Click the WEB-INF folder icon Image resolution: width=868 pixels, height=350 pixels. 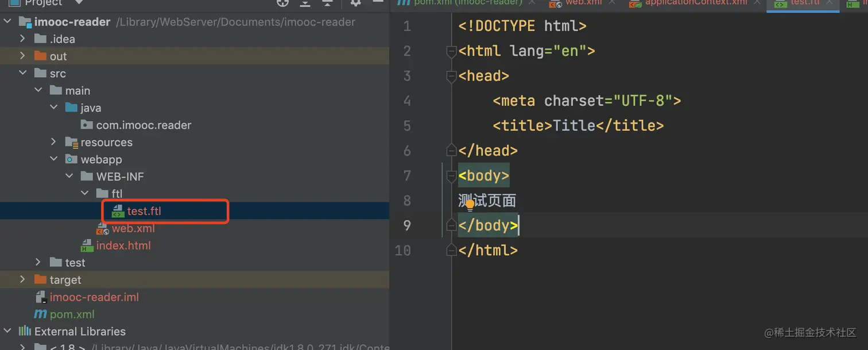pos(87,176)
